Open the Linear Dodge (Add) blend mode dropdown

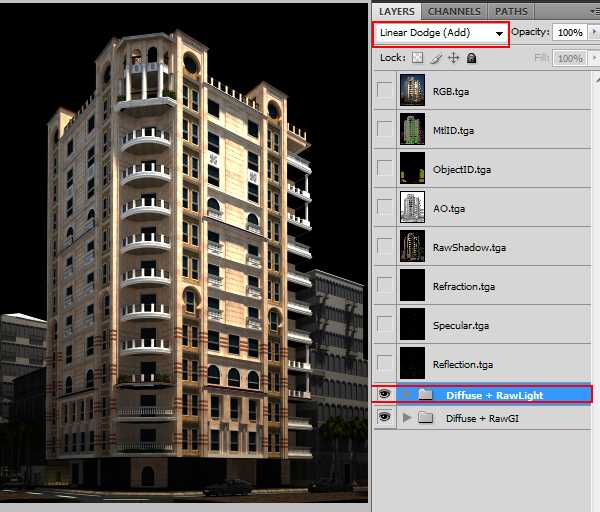pos(441,33)
